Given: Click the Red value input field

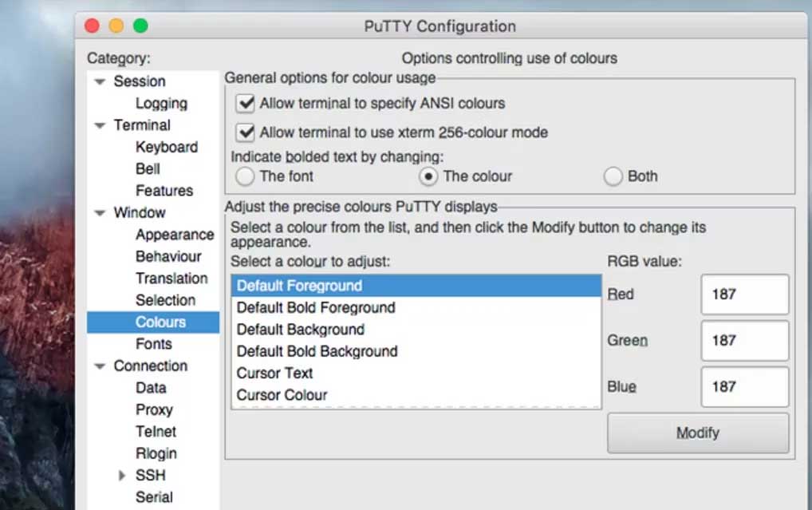Looking at the screenshot, I should pyautogui.click(x=744, y=294).
